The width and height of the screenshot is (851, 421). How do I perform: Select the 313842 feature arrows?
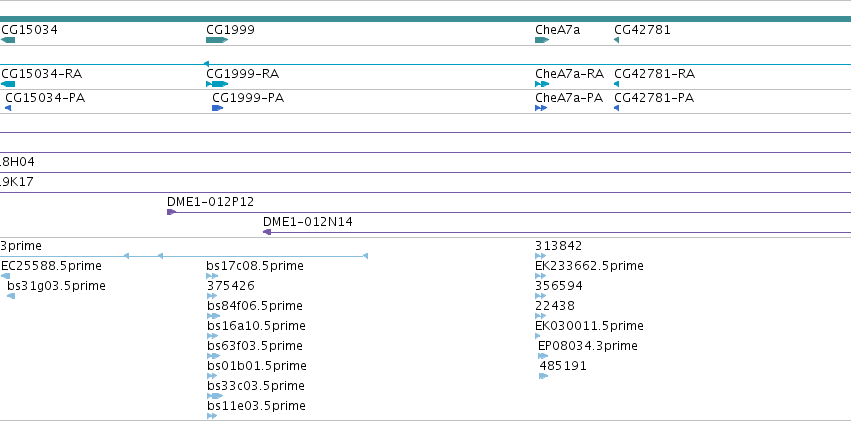(541, 256)
